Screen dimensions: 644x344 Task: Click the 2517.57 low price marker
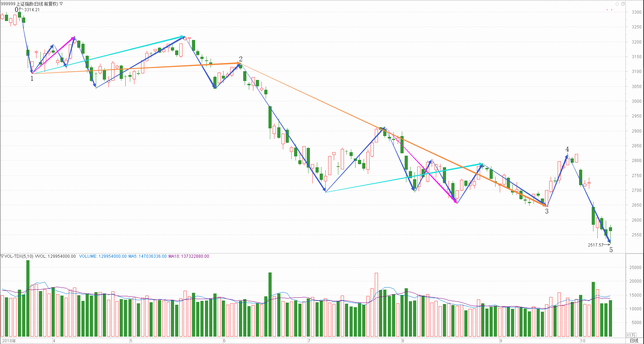click(x=596, y=245)
